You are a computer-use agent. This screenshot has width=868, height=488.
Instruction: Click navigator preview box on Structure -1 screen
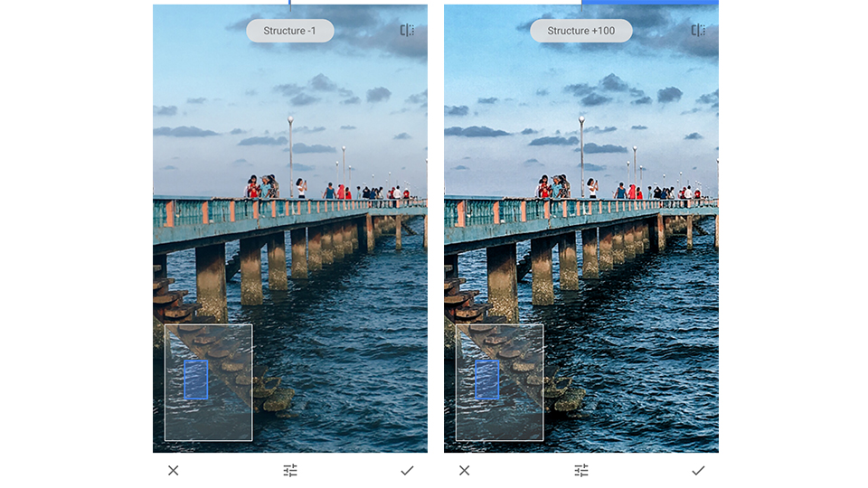[x=209, y=382]
